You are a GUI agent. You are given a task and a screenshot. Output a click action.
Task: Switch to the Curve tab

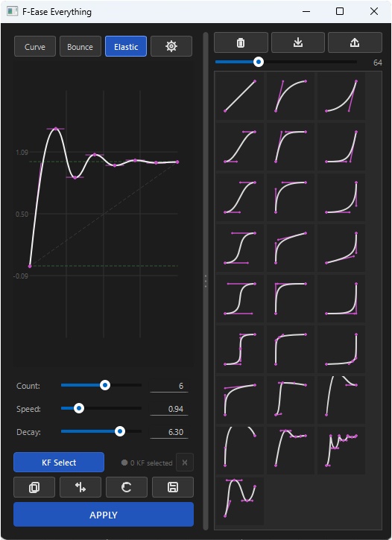[35, 46]
